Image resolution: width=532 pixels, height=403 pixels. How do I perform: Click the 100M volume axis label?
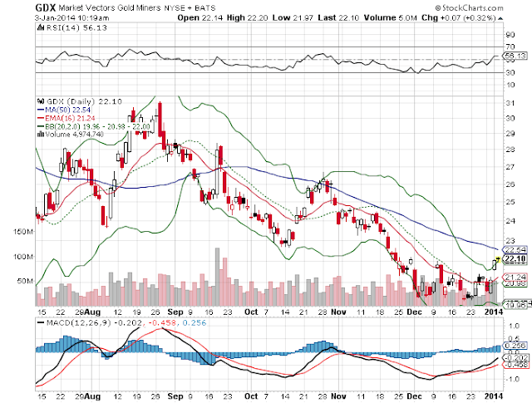pyautogui.click(x=23, y=257)
